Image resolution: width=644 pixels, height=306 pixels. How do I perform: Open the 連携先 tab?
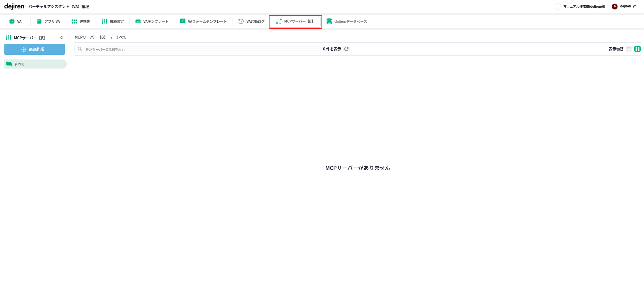click(x=81, y=21)
